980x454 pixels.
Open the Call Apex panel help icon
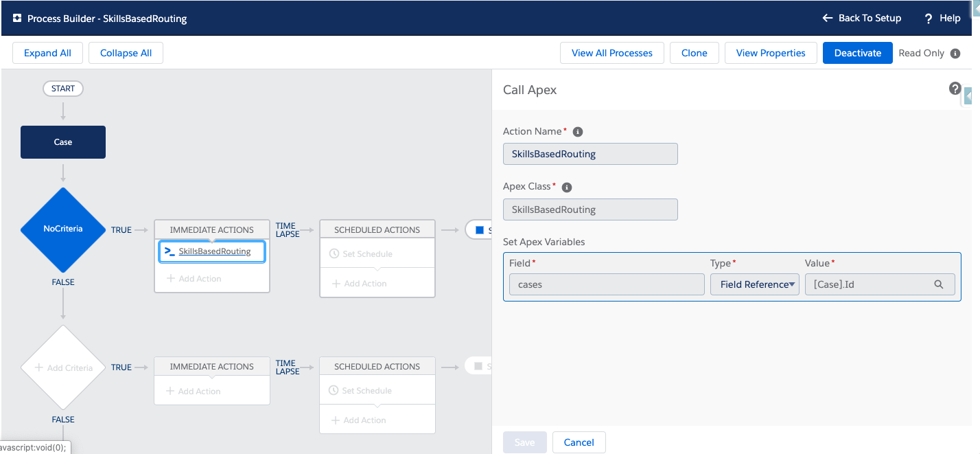(955, 89)
